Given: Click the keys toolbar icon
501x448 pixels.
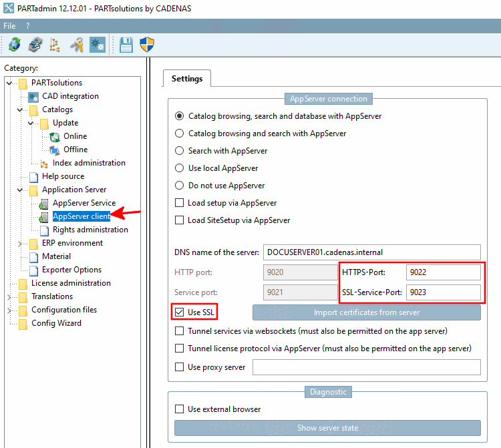Looking at the screenshot, I should pyautogui.click(x=77, y=45).
